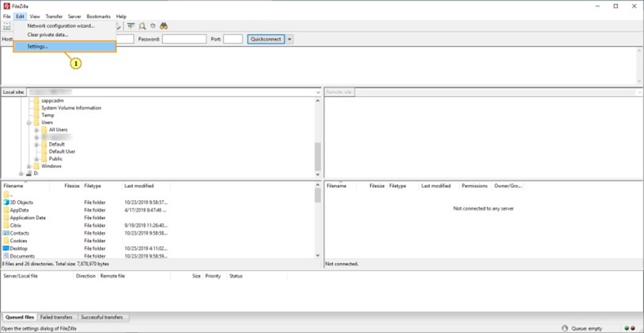Click the Contacts folder icon

pyautogui.click(x=6, y=233)
